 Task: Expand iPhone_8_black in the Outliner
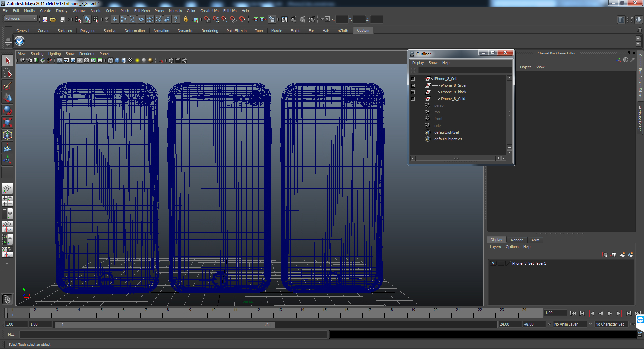coord(413,92)
